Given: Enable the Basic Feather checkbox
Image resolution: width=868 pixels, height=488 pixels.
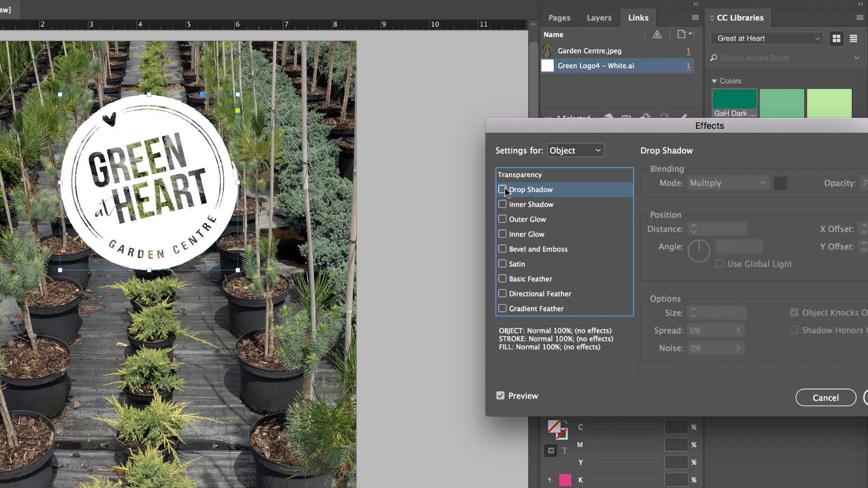Looking at the screenshot, I should pos(502,279).
